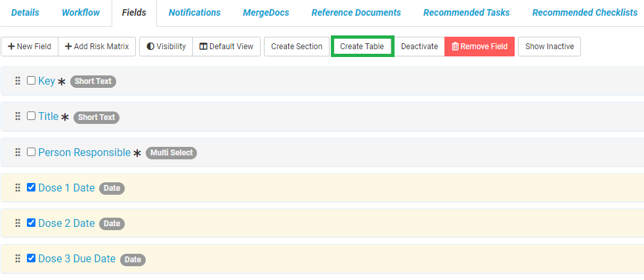644x280 pixels.
Task: Uncheck the Dose 3 Due Date checkbox
Action: pyautogui.click(x=32, y=258)
